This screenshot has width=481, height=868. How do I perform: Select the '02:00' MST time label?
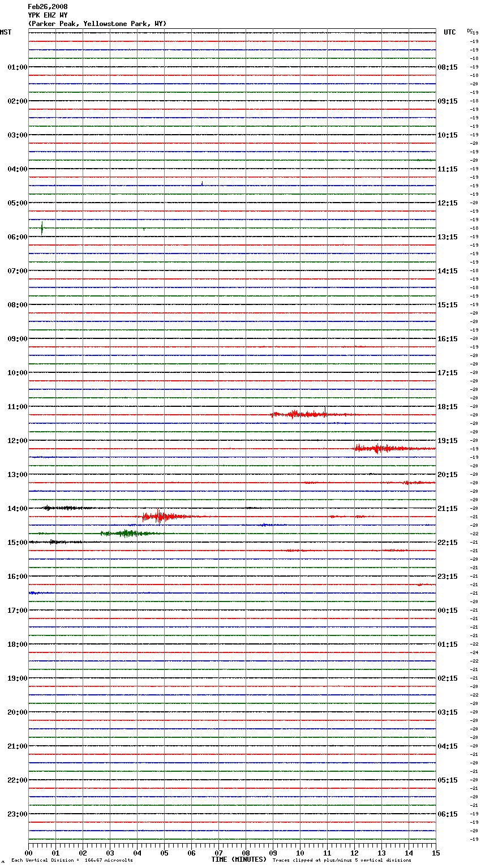click(17, 101)
